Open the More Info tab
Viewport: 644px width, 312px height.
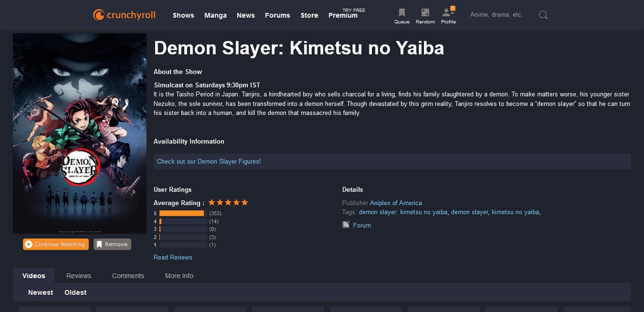pos(179,275)
